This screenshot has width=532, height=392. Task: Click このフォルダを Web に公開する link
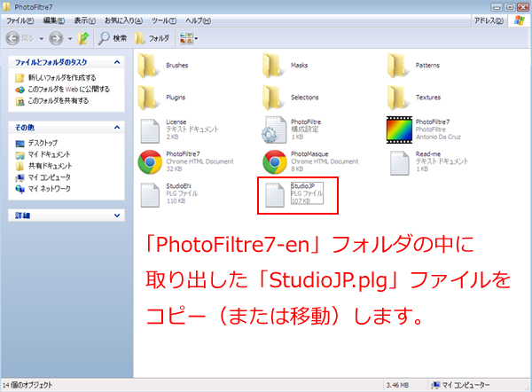[x=69, y=90]
